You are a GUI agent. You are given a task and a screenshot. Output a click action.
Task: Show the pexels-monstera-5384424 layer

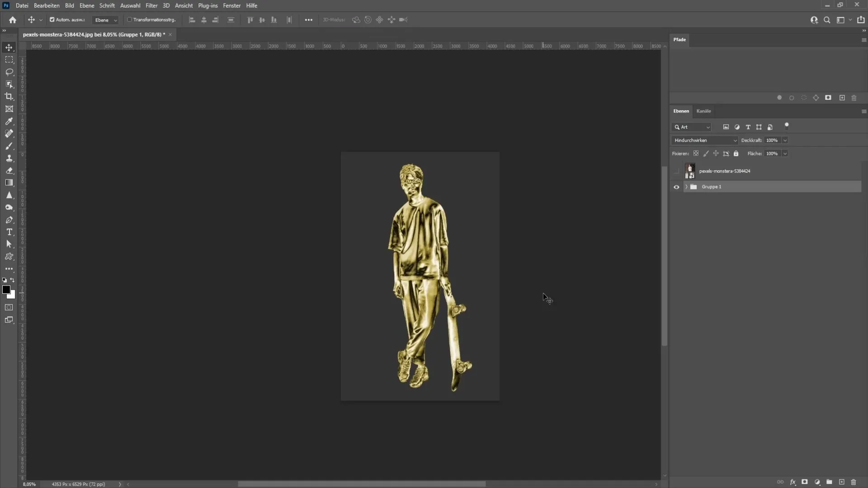tap(676, 171)
